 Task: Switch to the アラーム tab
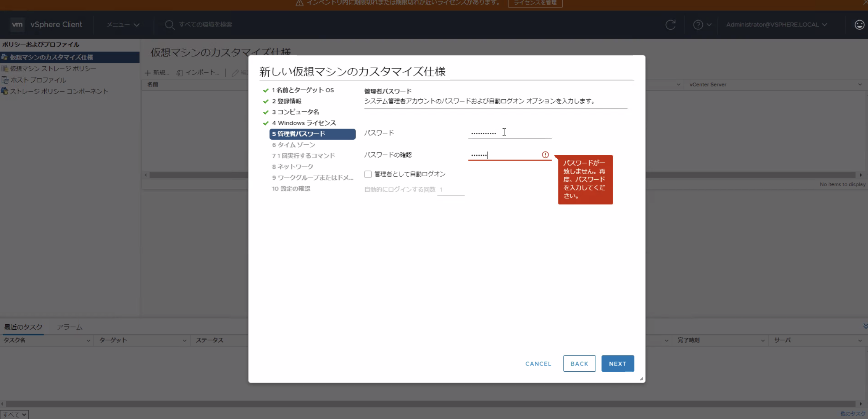pyautogui.click(x=69, y=327)
